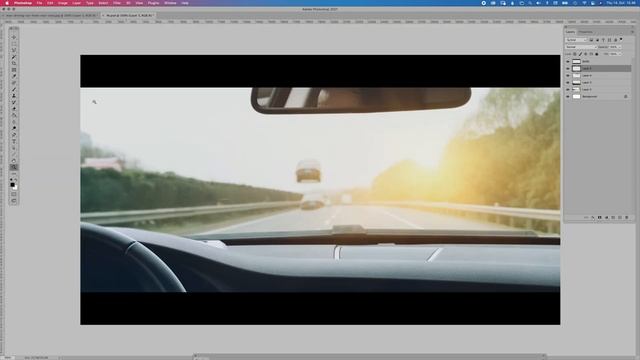Toggle lock position of layer
This screenshot has width=640, height=360.
pyautogui.click(x=586, y=54)
